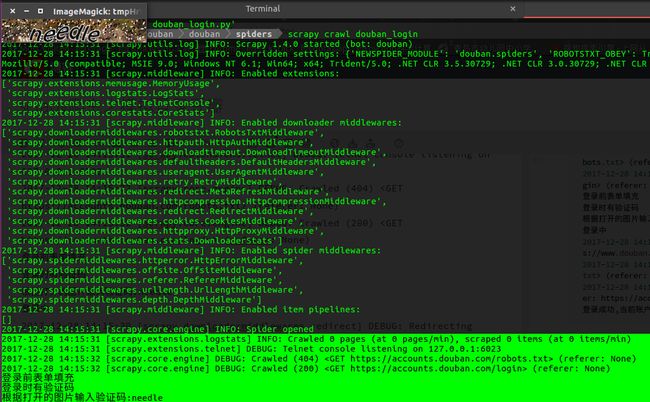Minimize the ImageMagick window
650x402 pixels.
[27, 11]
